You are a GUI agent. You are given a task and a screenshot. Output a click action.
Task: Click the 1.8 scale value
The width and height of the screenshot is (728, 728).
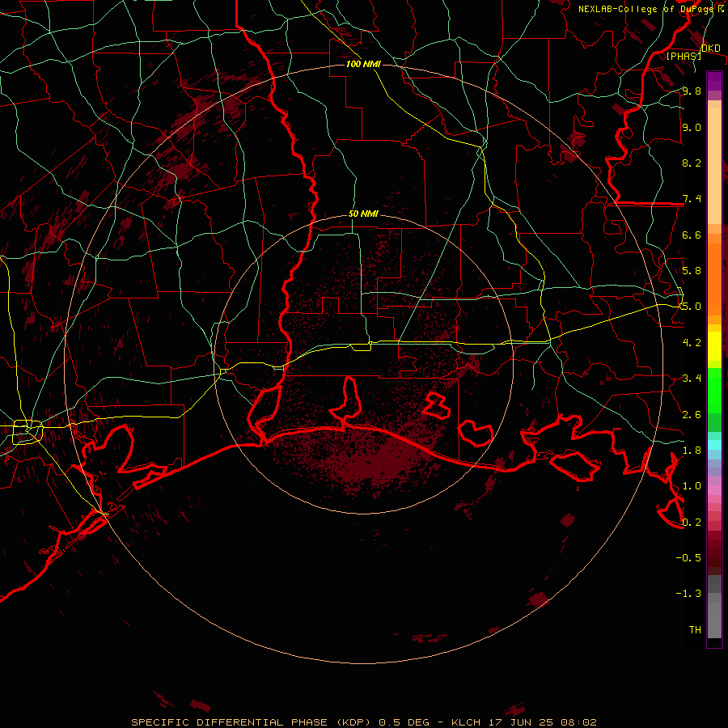(x=692, y=451)
